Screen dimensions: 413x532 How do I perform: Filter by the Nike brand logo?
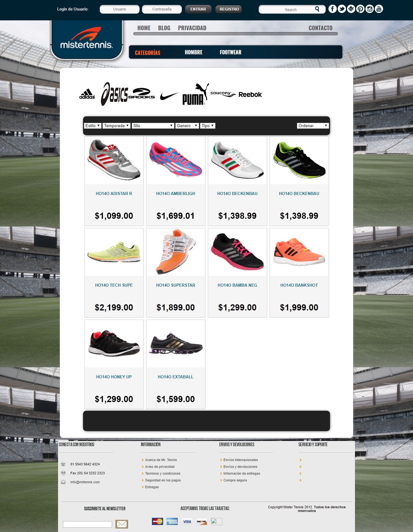pyautogui.click(x=169, y=96)
